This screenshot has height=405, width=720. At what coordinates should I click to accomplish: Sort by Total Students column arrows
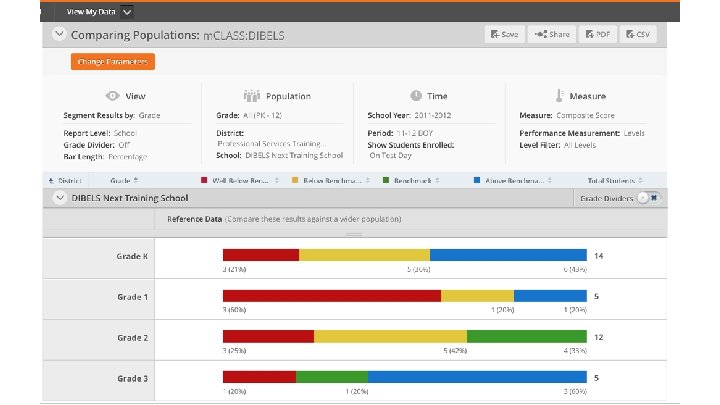[x=641, y=180]
